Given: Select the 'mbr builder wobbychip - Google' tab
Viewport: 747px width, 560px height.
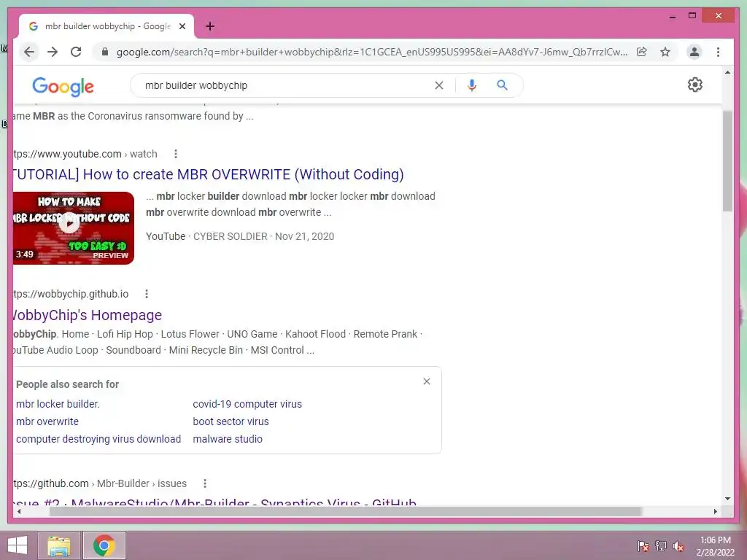Looking at the screenshot, I should pyautogui.click(x=107, y=26).
